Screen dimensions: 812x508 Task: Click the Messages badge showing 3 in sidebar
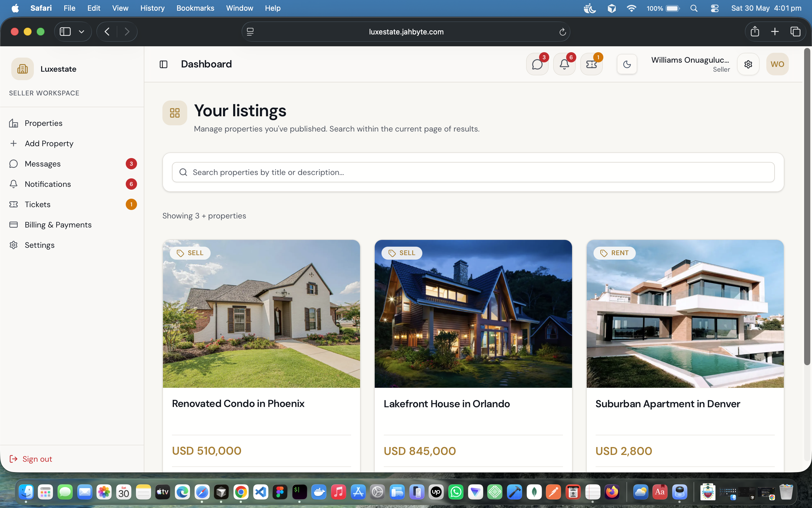[131, 164]
